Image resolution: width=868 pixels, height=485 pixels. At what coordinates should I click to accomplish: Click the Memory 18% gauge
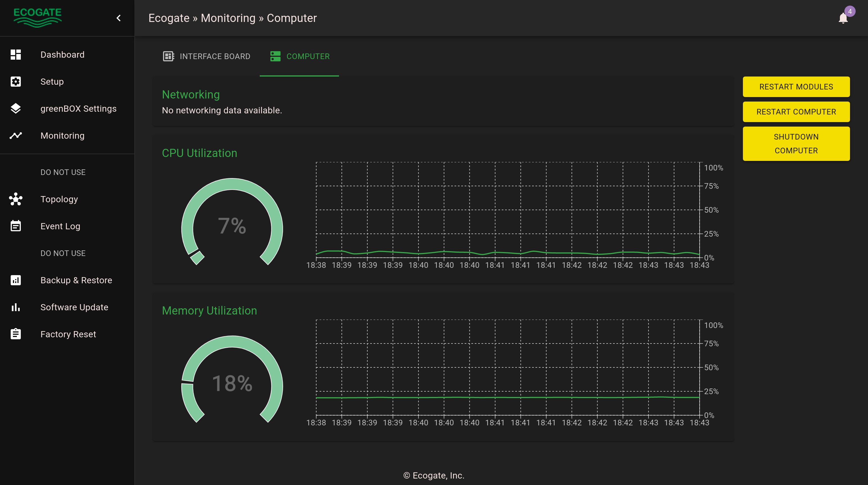pos(232,380)
